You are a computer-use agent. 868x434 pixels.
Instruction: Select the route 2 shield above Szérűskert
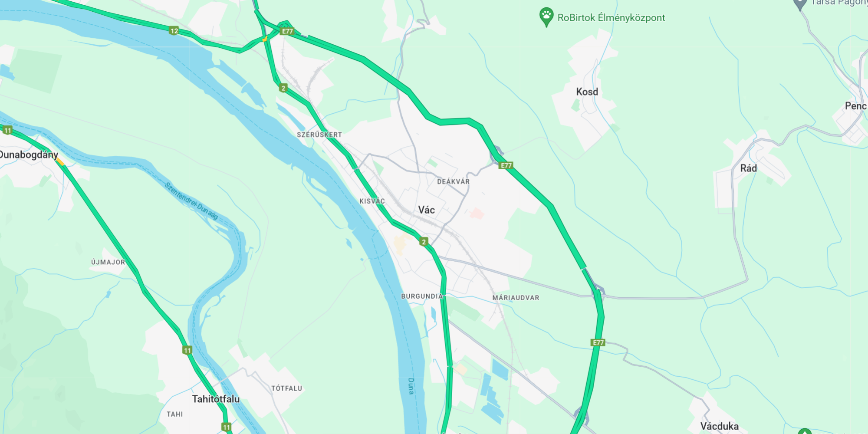[x=283, y=88]
